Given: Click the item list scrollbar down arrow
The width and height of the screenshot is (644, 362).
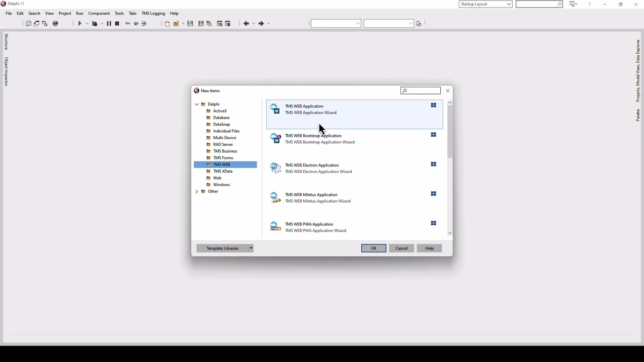Looking at the screenshot, I should coord(450,233).
